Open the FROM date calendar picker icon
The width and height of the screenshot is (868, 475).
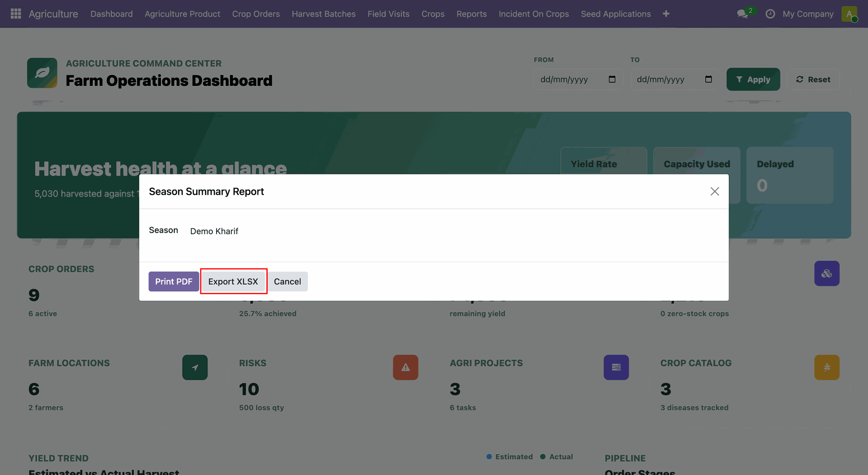612,80
